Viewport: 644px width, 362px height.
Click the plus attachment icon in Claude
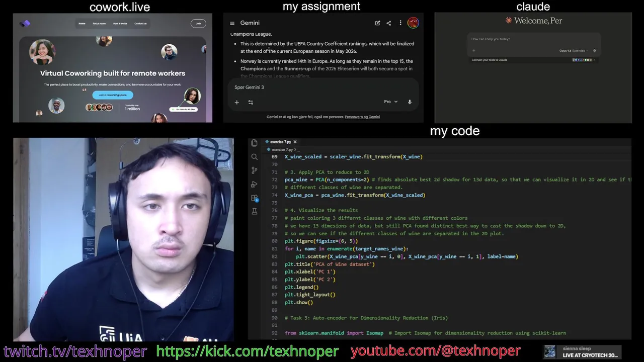click(x=473, y=51)
